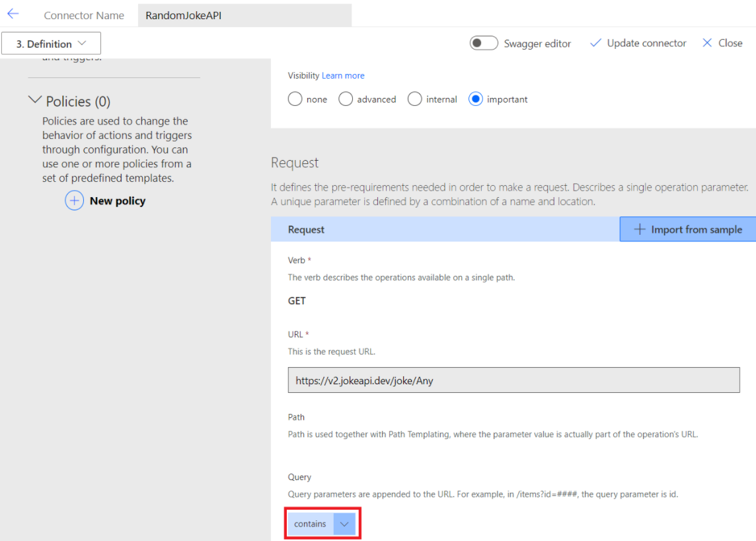Open the 3. Definition step dropdown
The width and height of the screenshot is (756, 541).
pos(52,44)
